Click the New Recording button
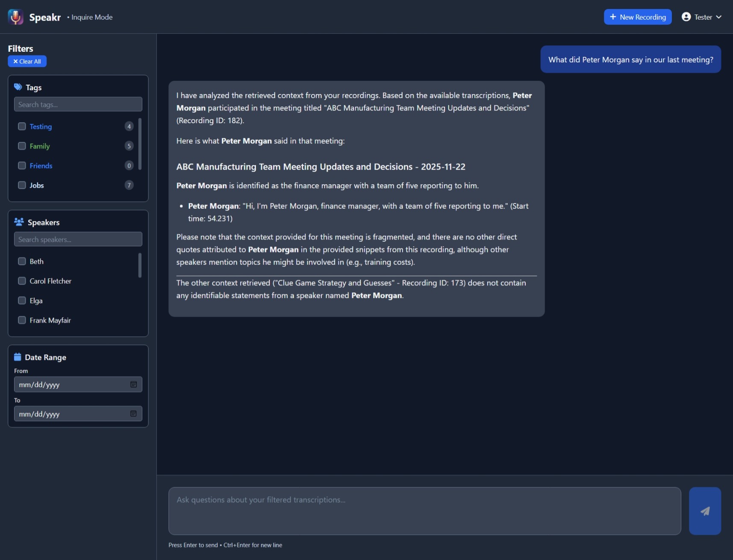This screenshot has width=733, height=560. coord(637,17)
